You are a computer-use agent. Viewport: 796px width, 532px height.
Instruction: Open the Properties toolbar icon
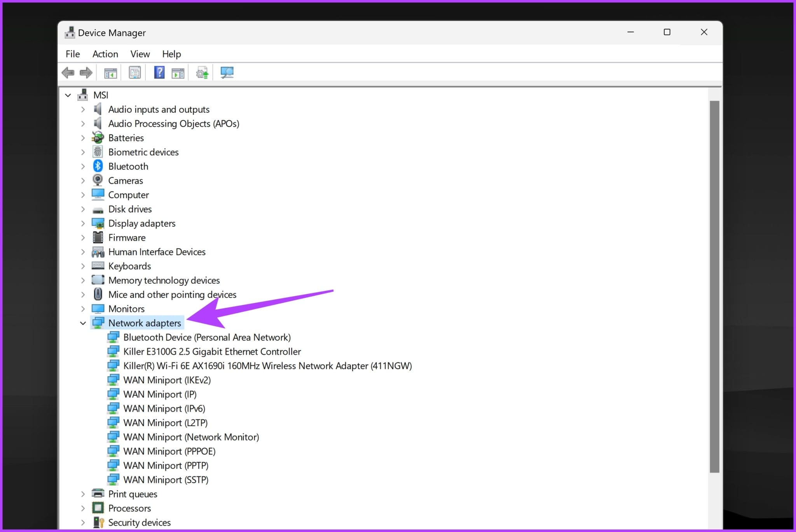click(134, 73)
